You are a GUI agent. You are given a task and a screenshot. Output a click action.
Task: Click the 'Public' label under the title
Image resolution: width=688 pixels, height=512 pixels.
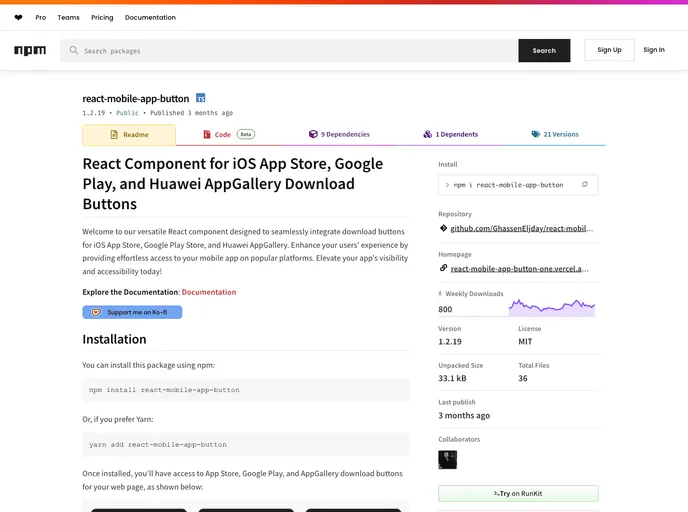point(127,113)
